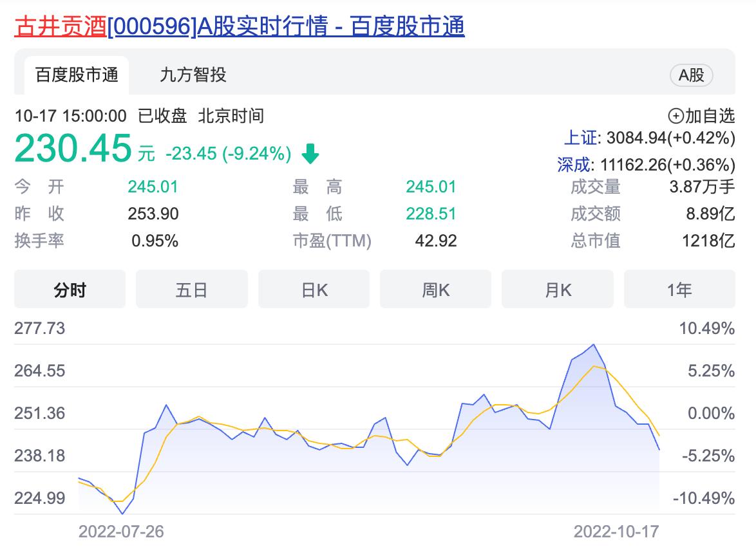Click the 238.18 price axis label

(39, 456)
